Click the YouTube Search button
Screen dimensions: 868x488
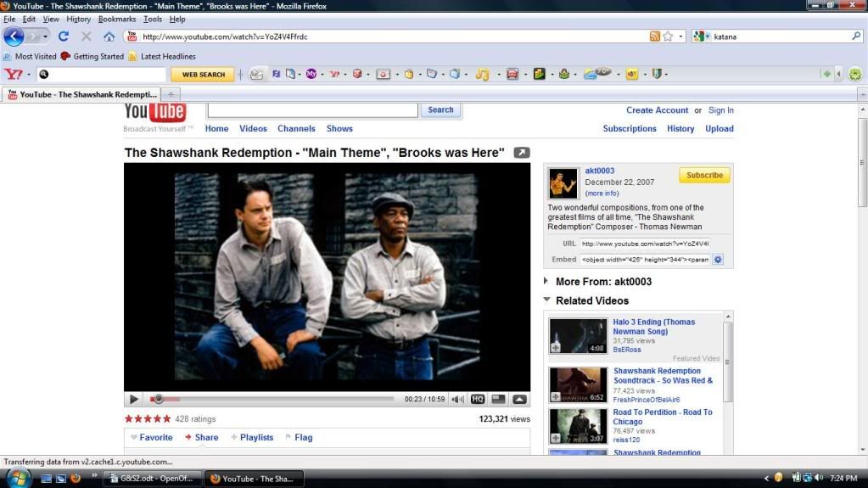[440, 109]
